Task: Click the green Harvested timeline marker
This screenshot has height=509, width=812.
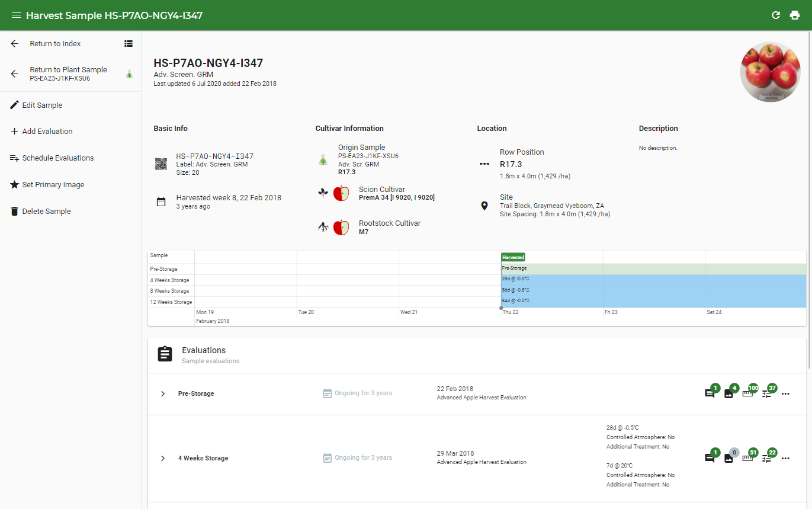Action: (513, 257)
